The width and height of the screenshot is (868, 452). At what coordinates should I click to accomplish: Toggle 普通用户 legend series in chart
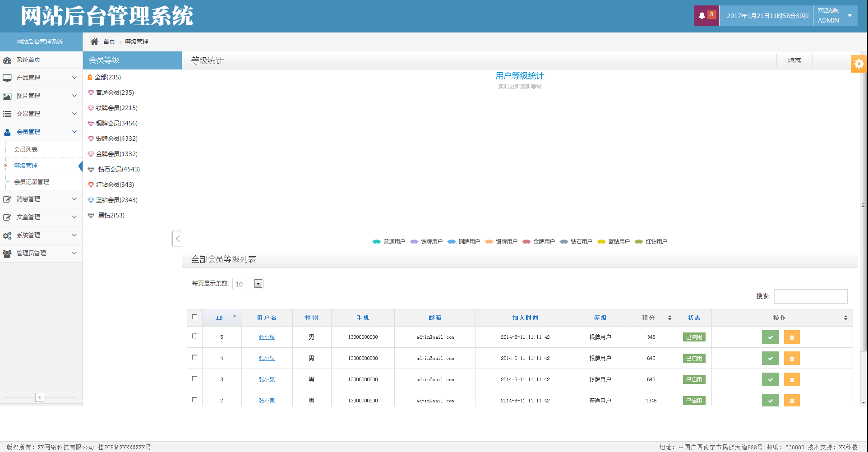(389, 242)
